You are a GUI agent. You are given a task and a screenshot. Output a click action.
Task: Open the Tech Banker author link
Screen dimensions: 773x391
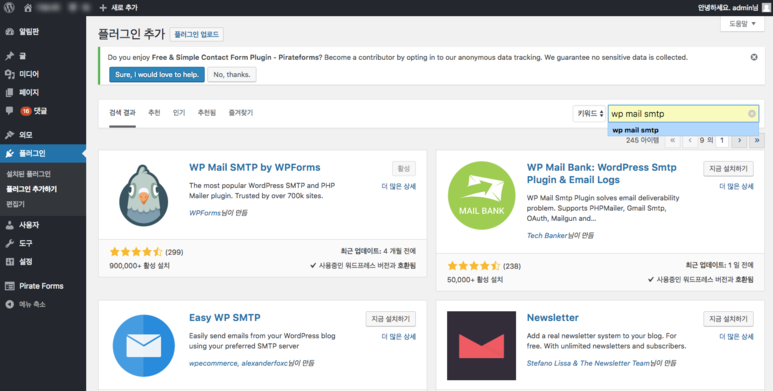click(x=547, y=235)
